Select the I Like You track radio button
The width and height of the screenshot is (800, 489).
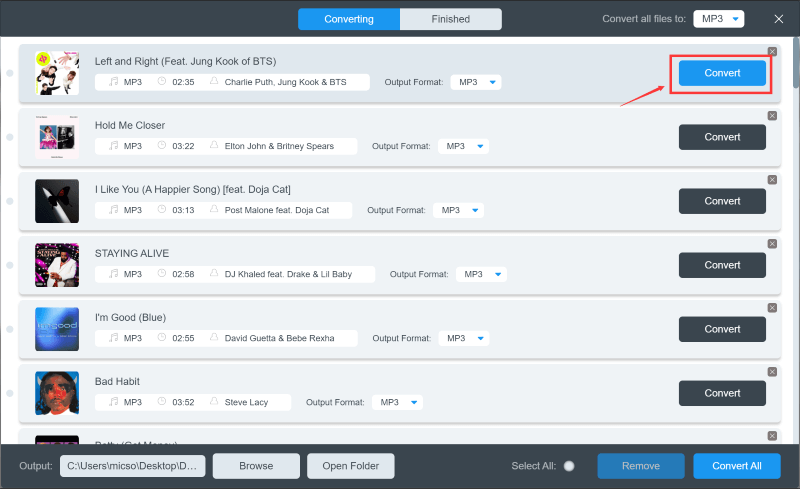pyautogui.click(x=10, y=201)
